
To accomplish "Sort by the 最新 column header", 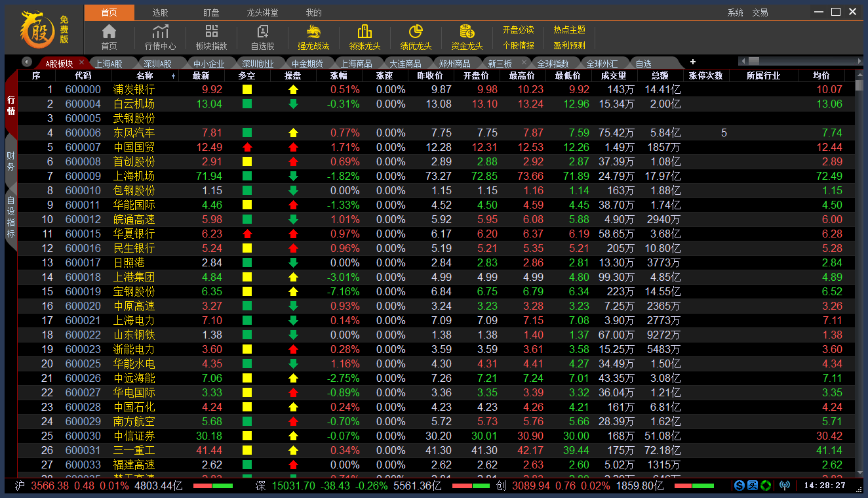I will pos(201,75).
